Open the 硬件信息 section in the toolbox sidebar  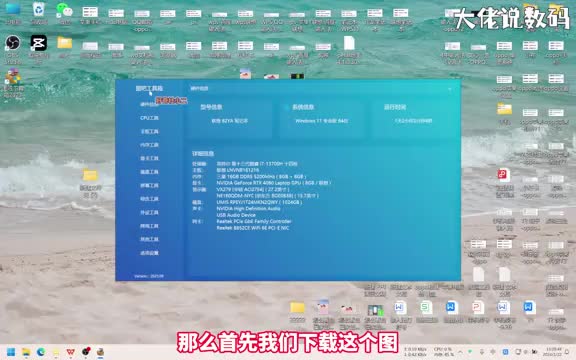coord(149,104)
